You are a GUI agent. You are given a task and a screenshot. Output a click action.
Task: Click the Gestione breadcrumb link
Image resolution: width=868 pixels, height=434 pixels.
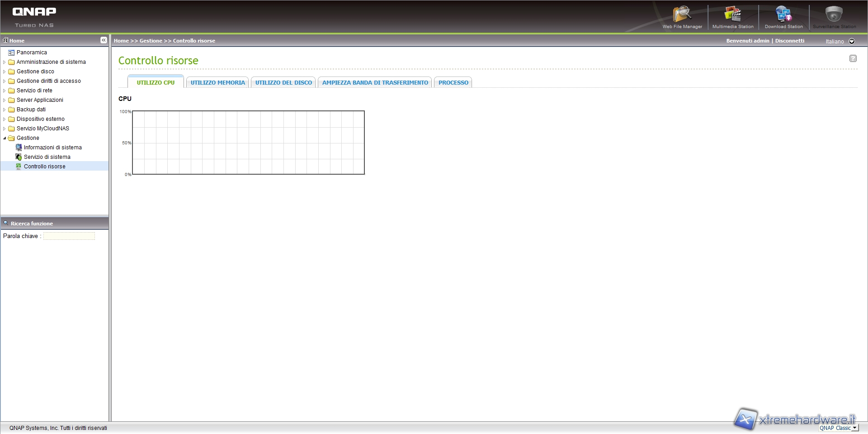[x=151, y=41]
